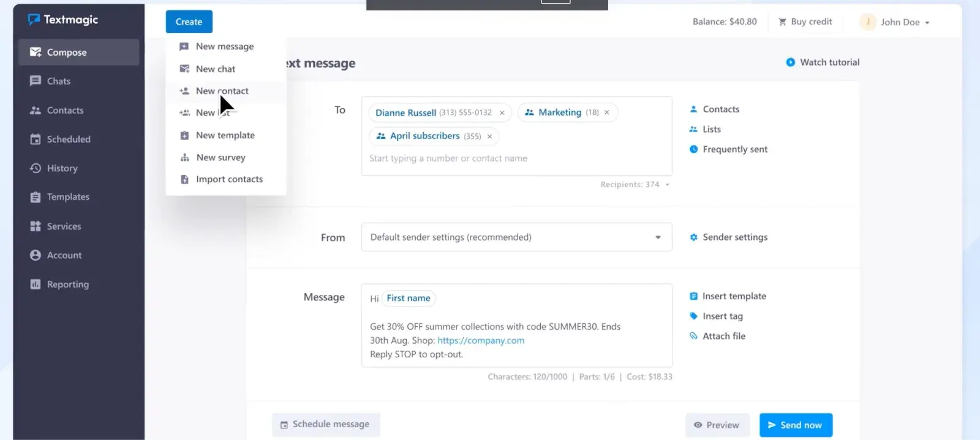
Task: Click the Preview button
Action: [717, 425]
